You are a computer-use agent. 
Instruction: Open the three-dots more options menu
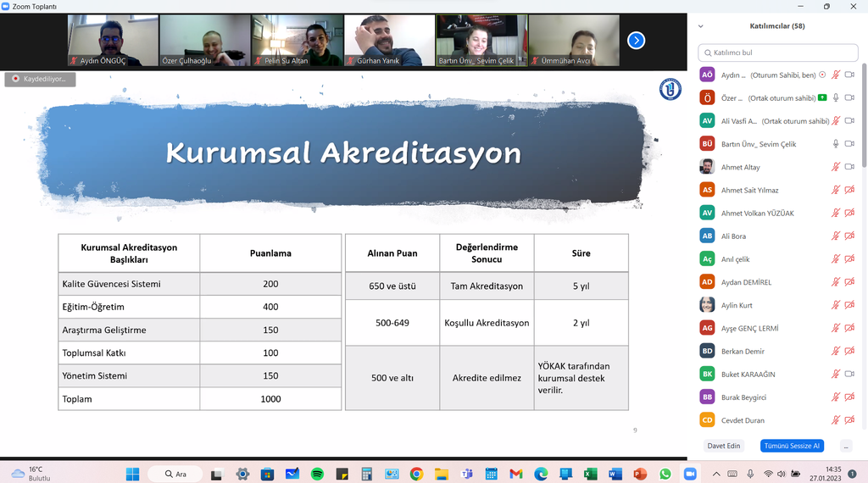pyautogui.click(x=845, y=446)
